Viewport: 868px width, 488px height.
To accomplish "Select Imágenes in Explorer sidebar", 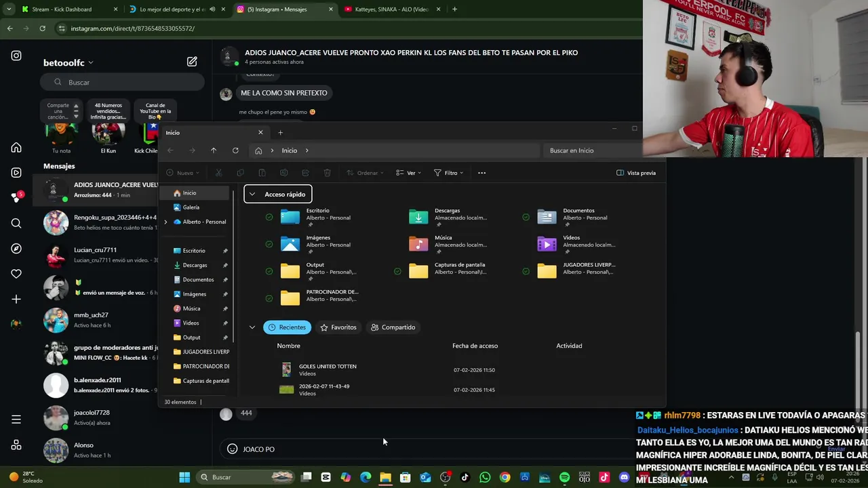I will 195,294.
